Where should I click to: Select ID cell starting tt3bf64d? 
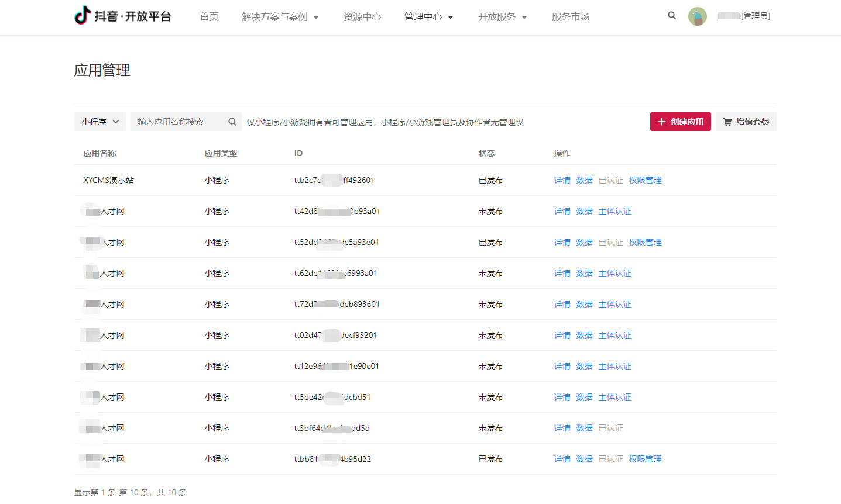[332, 428]
